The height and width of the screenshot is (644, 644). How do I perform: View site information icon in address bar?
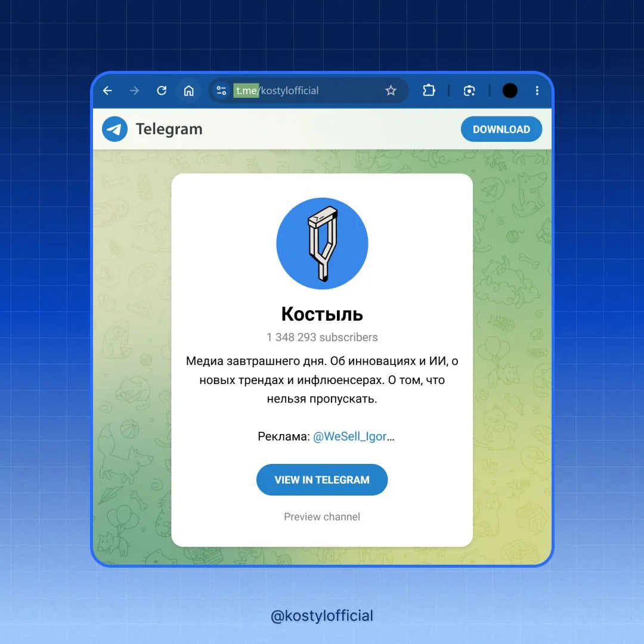[x=221, y=91]
